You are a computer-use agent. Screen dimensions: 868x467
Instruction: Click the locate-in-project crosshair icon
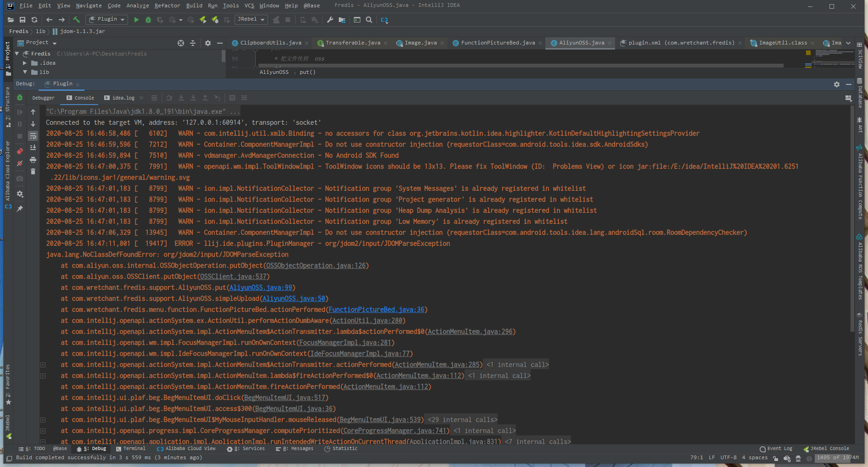coord(181,43)
